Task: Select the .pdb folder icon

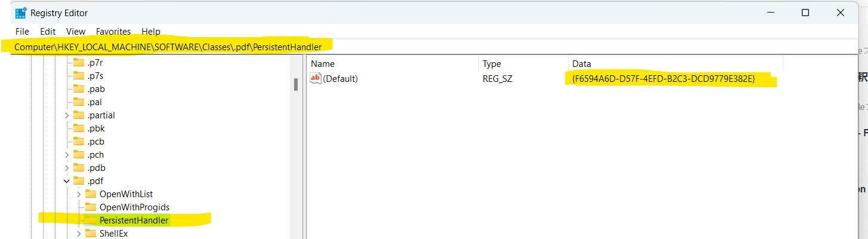Action: point(79,168)
